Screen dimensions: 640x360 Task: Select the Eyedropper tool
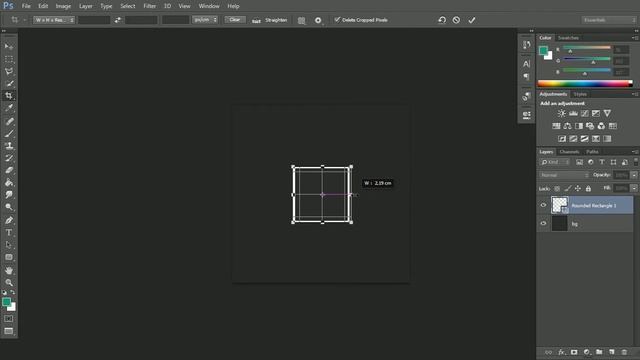tap(9, 108)
